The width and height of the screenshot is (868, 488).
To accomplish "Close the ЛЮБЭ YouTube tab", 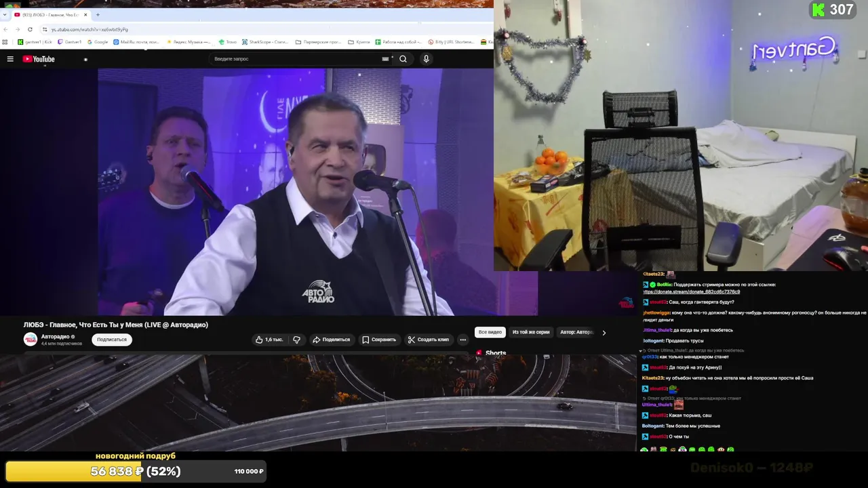I will pyautogui.click(x=85, y=14).
